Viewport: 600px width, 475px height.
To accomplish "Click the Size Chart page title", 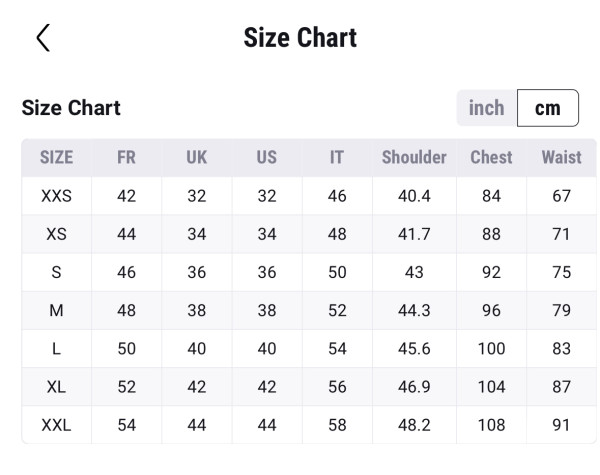I will coord(300,38).
